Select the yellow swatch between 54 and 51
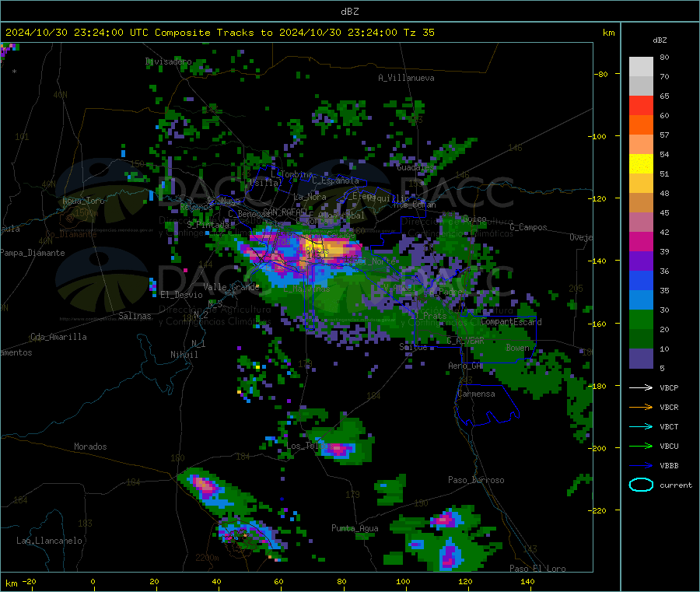The height and width of the screenshot is (592, 700). click(641, 164)
